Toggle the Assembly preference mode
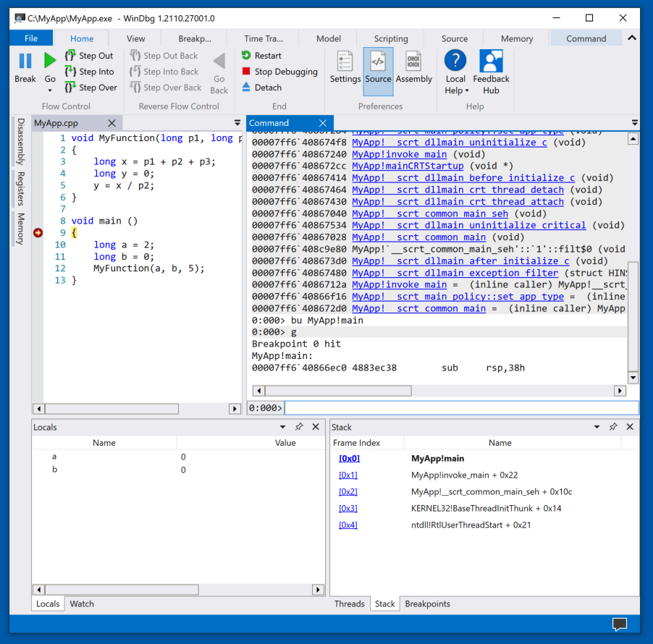The width and height of the screenshot is (653, 644). point(413,71)
